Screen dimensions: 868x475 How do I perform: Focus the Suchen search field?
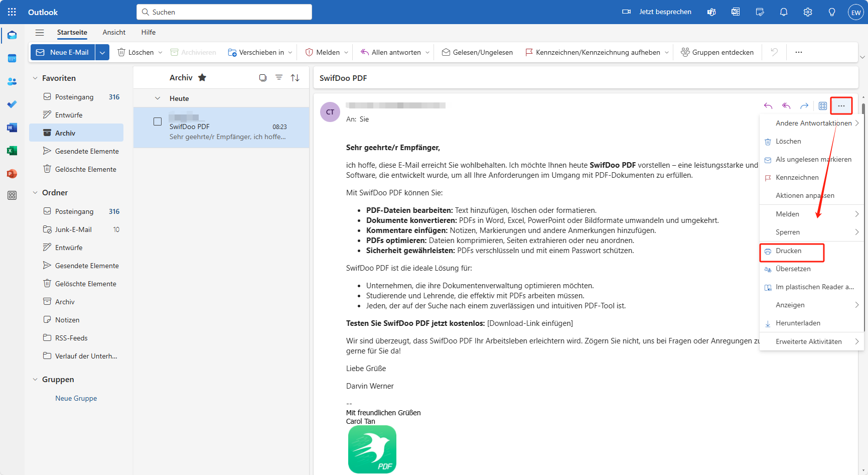224,12
